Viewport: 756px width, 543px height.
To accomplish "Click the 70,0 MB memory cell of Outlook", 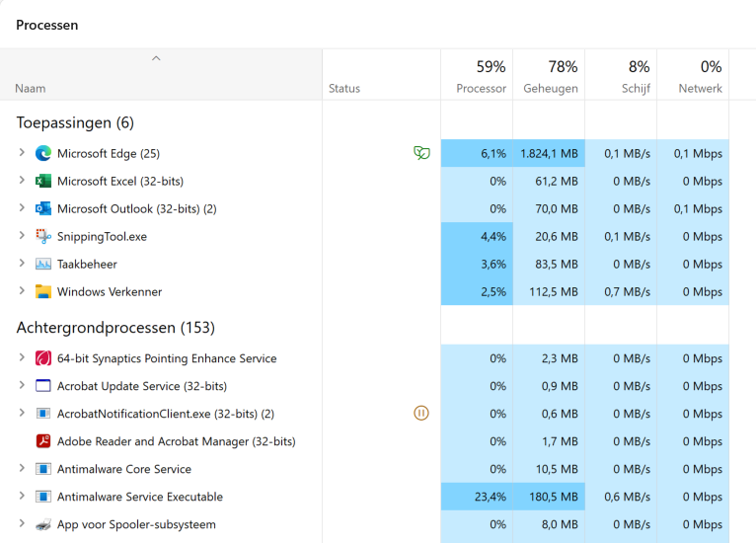I will [549, 209].
